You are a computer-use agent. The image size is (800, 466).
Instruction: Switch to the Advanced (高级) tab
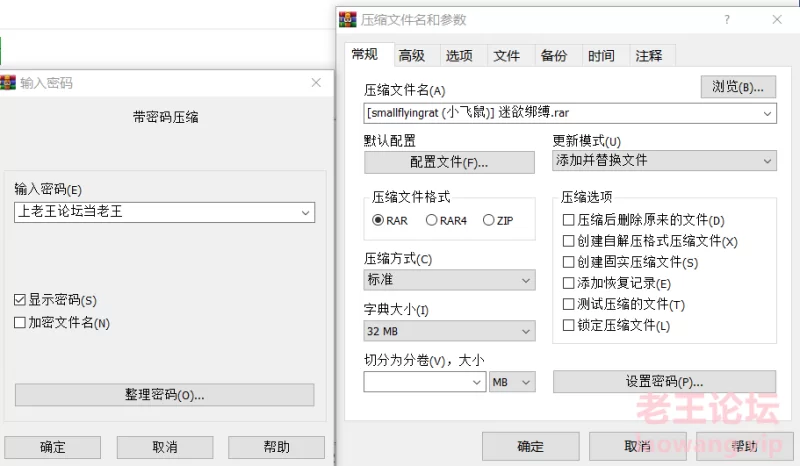coord(411,56)
